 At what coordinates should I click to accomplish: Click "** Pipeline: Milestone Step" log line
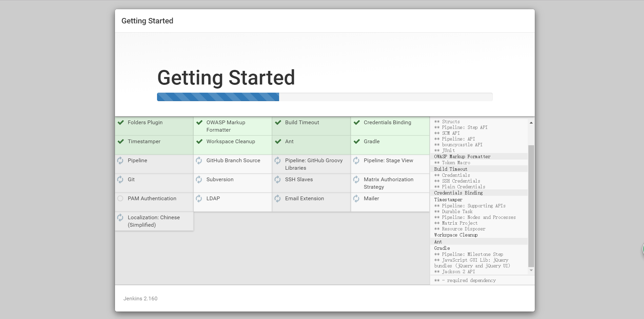469,254
